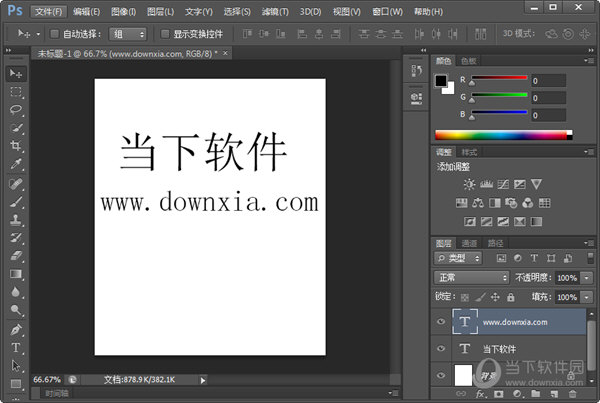
Task: Enable the 显示变换控件 checkbox
Action: point(165,34)
